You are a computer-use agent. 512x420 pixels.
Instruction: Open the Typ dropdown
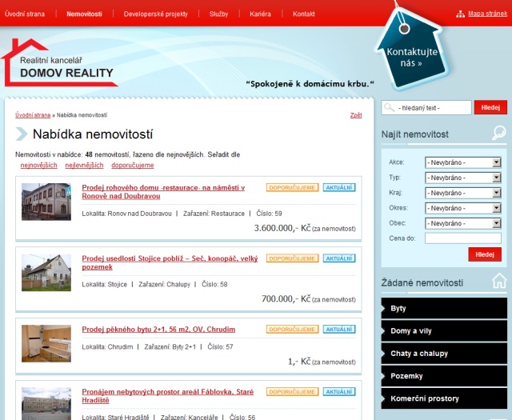463,178
